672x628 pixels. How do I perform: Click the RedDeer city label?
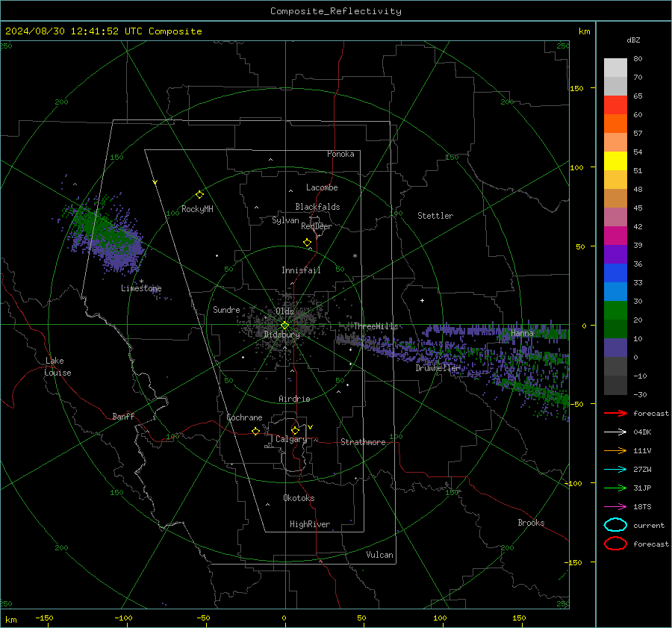pyautogui.click(x=317, y=226)
